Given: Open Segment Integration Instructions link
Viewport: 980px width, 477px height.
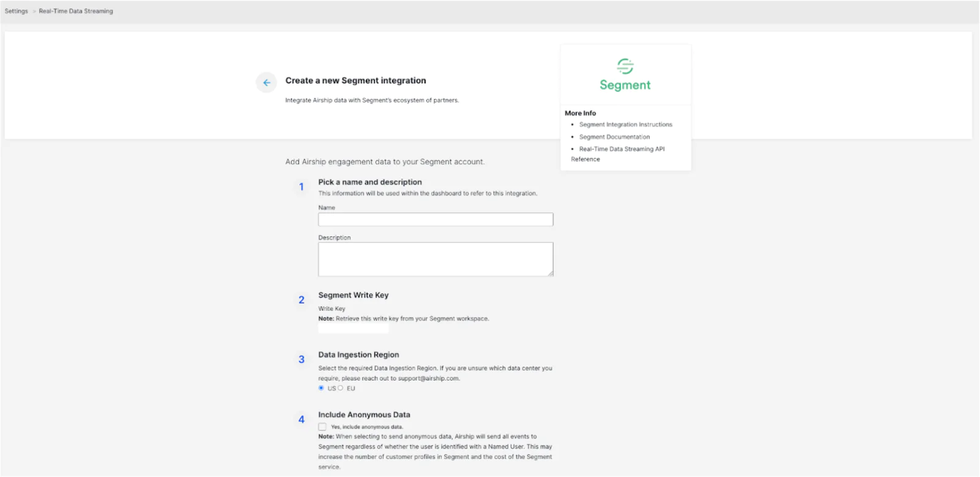Looking at the screenshot, I should click(625, 124).
